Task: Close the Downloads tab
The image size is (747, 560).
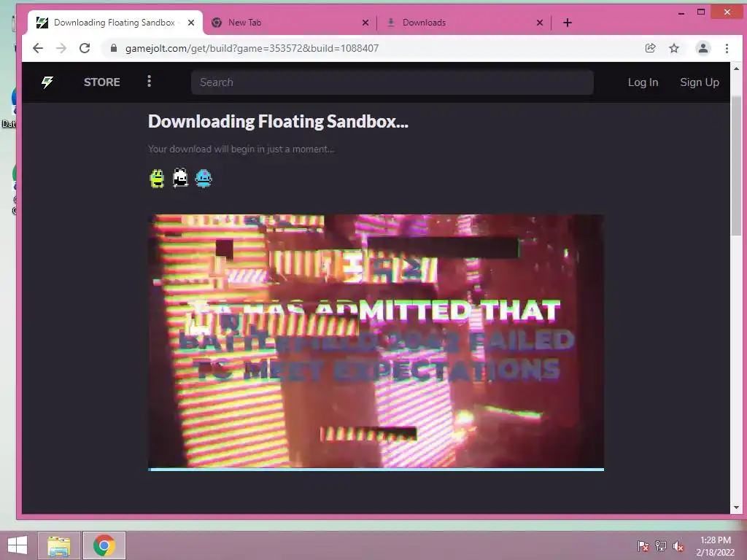Action: click(540, 23)
